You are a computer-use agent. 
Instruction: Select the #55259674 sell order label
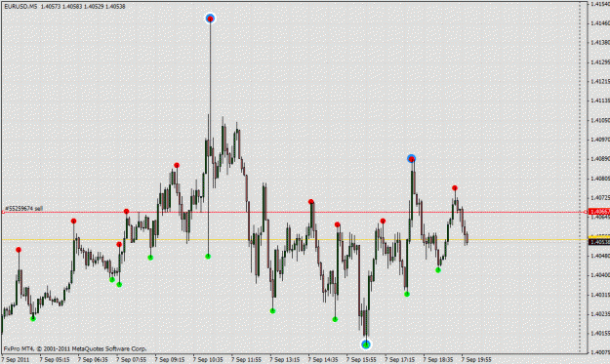click(23, 209)
